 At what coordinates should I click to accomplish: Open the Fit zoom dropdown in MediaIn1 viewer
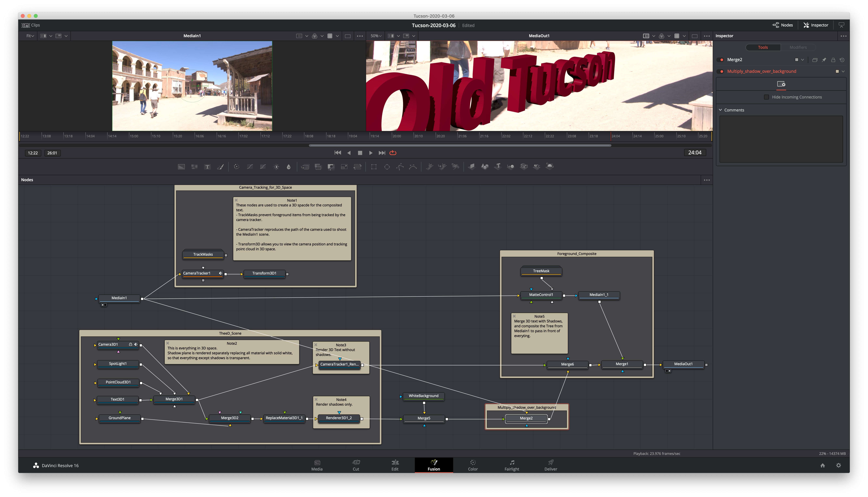30,36
